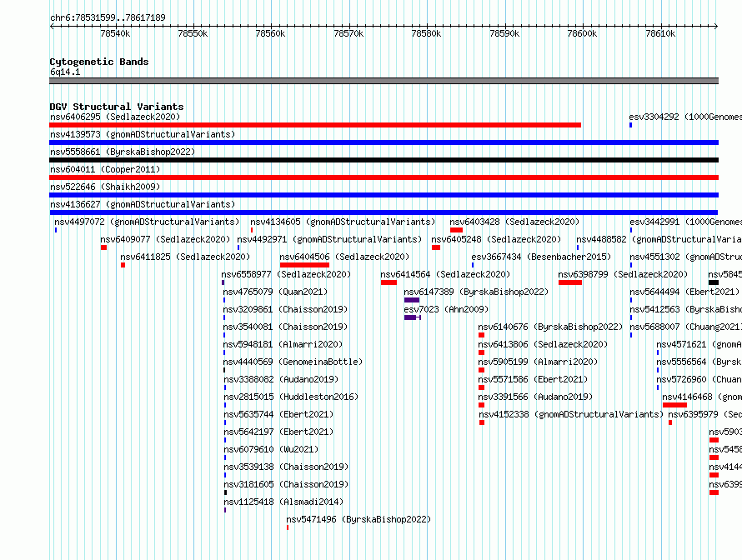This screenshot has width=742, height=560.
Task: Select red bar under nsv6398799
Action: [570, 282]
